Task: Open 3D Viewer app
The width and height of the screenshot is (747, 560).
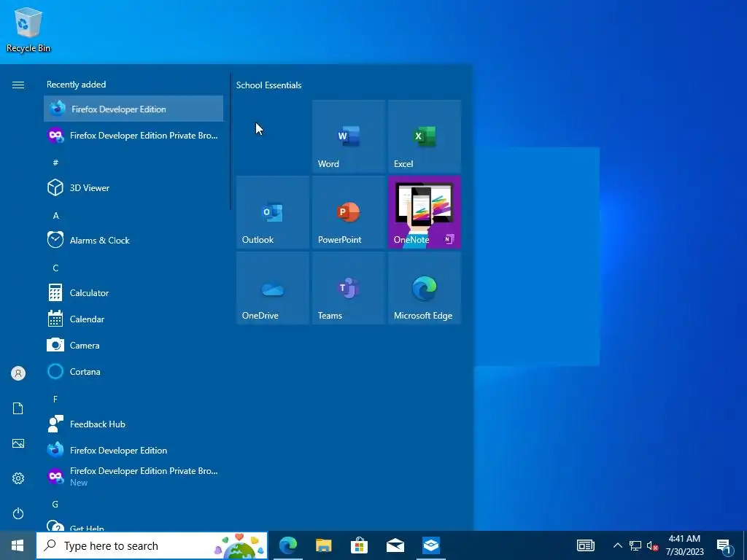Action: click(x=133, y=187)
